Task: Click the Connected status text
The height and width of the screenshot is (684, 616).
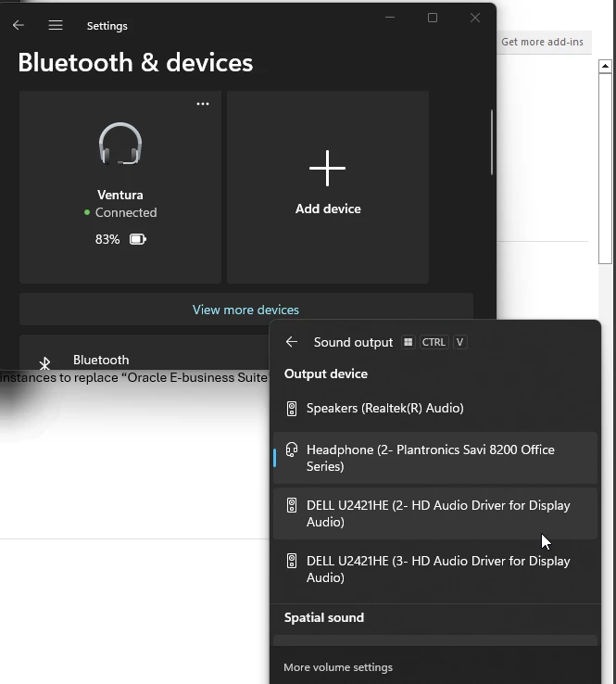Action: click(x=126, y=212)
